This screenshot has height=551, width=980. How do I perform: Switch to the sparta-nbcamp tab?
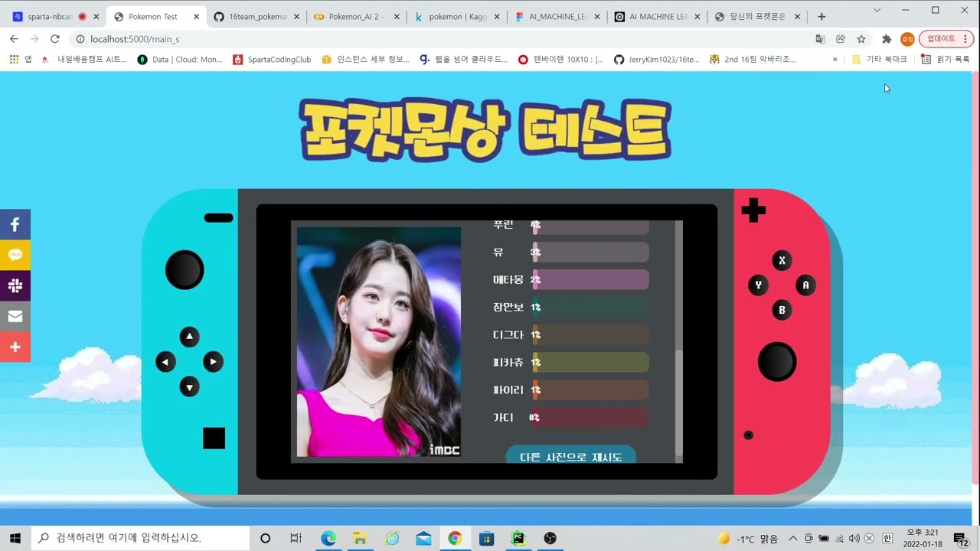click(x=55, y=16)
